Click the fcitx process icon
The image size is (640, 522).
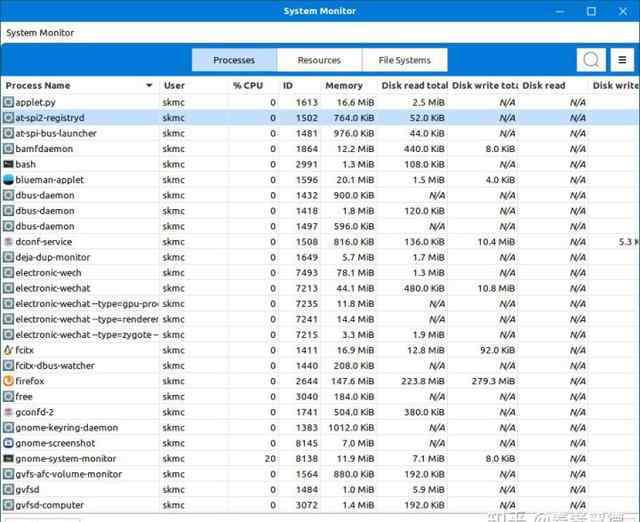pos(9,350)
